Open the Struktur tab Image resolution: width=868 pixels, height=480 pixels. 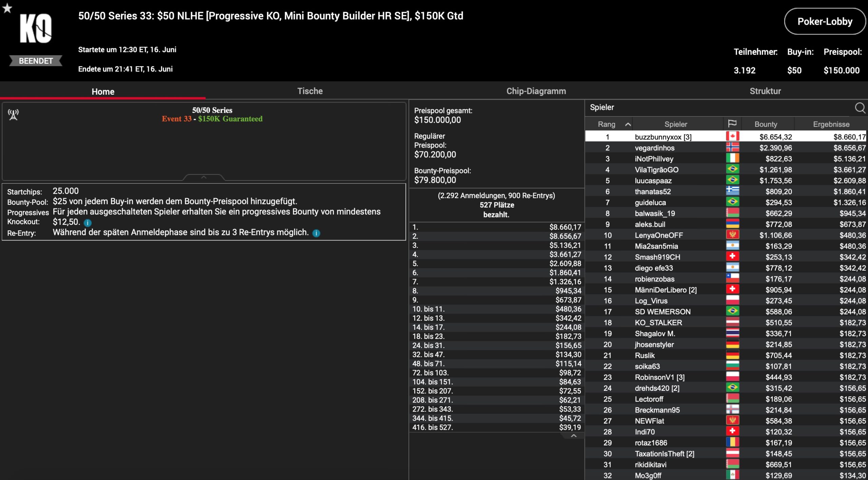[x=765, y=91]
